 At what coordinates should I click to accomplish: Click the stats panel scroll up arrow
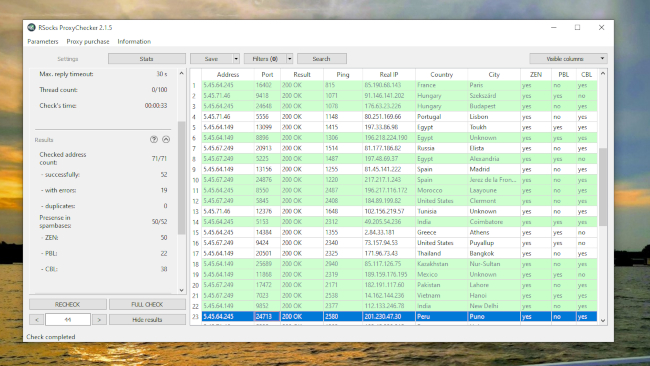pos(181,73)
